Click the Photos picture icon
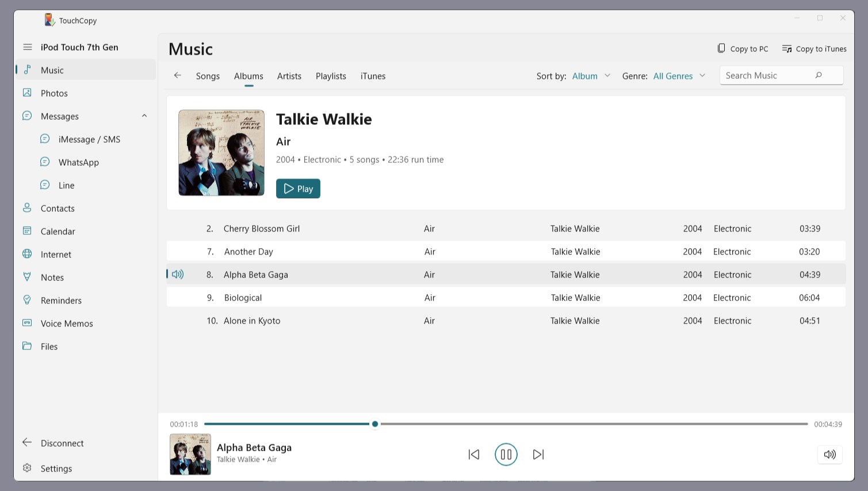Viewport: 868px width, 491px height. tap(27, 93)
